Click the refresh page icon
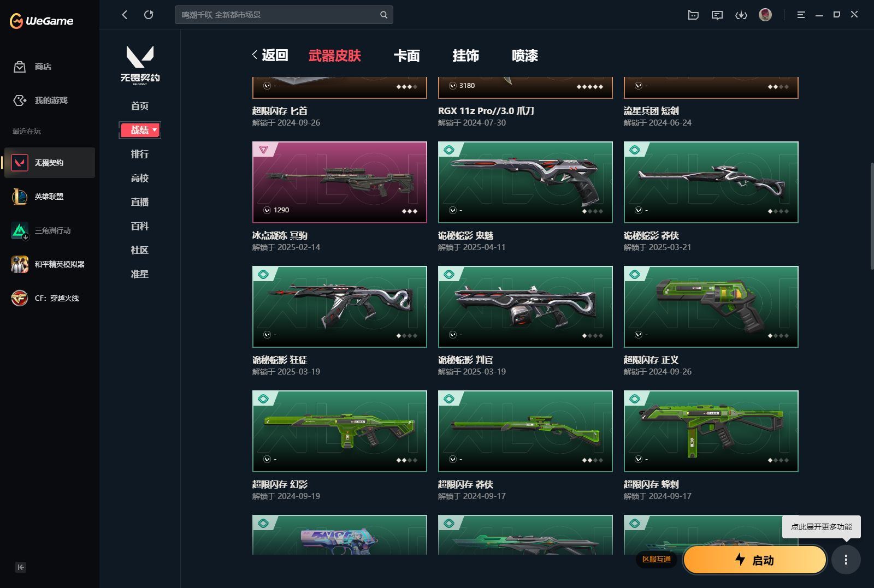The image size is (874, 588). click(149, 15)
